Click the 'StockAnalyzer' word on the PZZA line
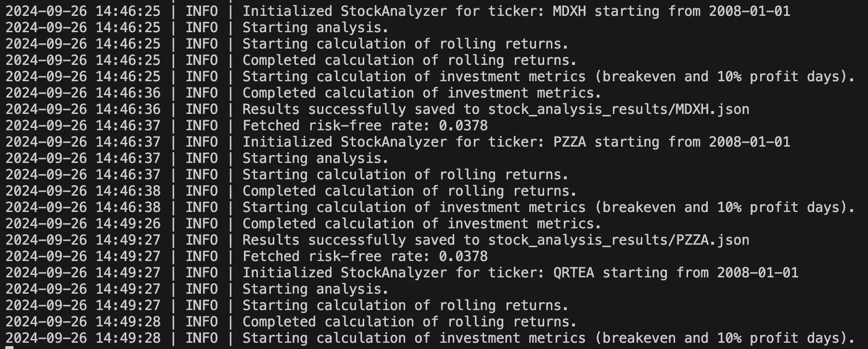This screenshot has height=349, width=868. [x=394, y=142]
